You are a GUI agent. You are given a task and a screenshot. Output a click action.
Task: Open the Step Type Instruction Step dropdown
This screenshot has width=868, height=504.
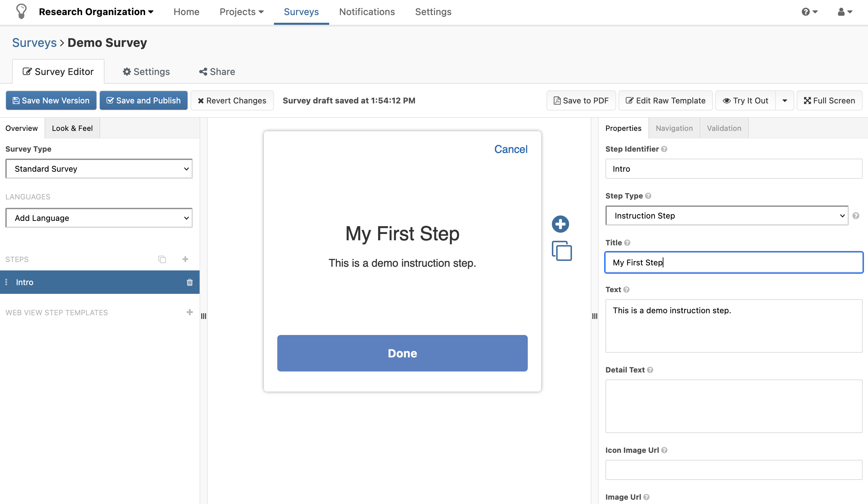[x=727, y=216]
